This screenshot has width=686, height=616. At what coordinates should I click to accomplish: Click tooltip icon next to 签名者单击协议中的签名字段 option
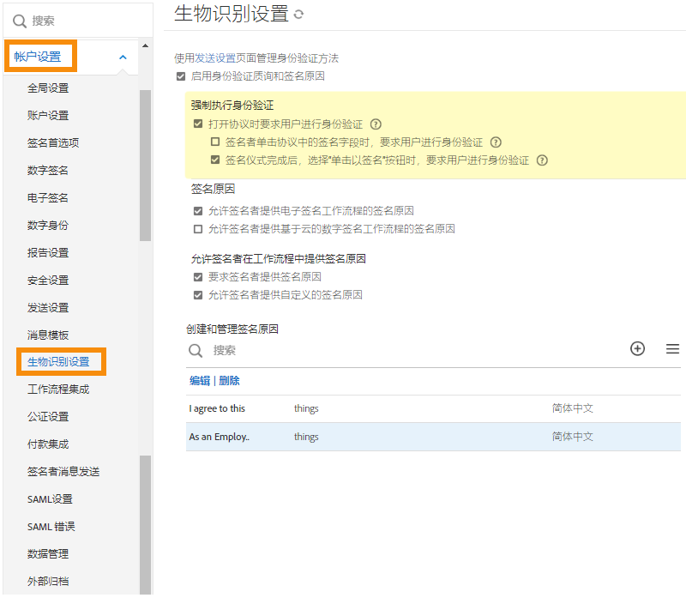[x=496, y=142]
